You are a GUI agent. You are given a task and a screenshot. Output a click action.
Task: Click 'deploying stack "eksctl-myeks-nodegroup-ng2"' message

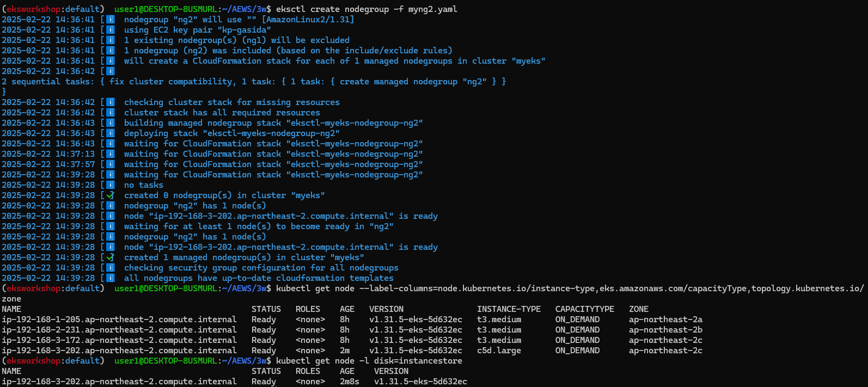pos(232,133)
